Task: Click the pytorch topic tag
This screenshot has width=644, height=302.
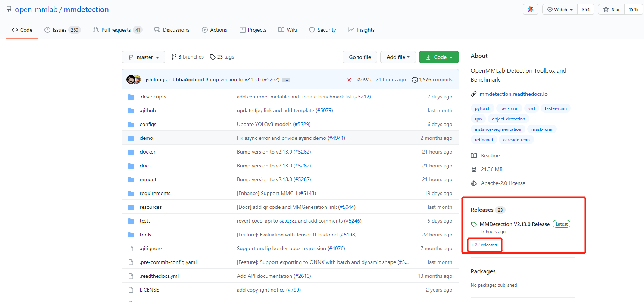Action: 482,108
